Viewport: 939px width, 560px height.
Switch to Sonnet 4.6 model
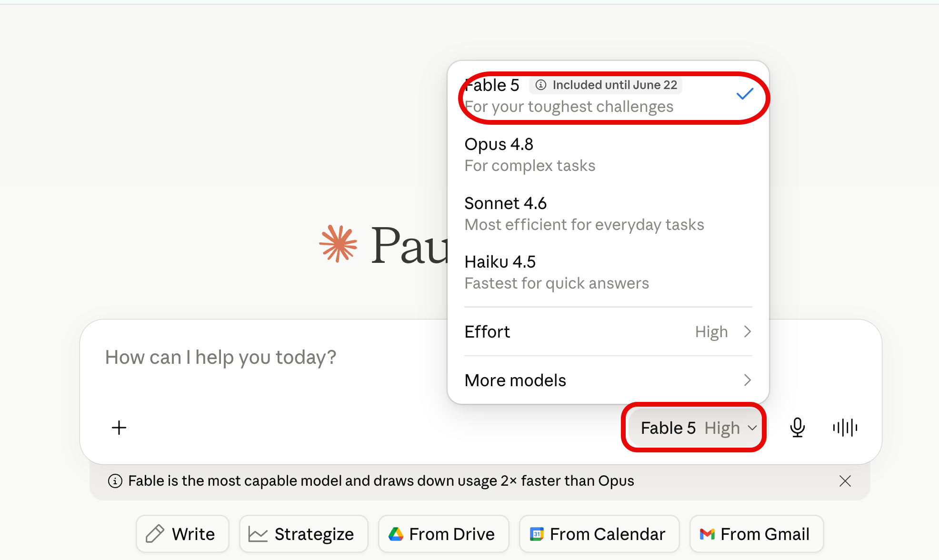point(609,214)
